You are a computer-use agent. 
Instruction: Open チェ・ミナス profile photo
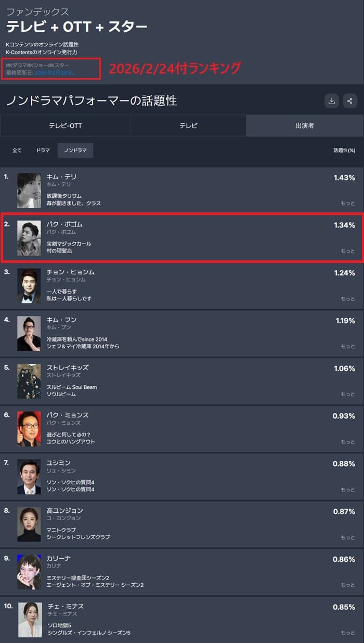coord(30,620)
